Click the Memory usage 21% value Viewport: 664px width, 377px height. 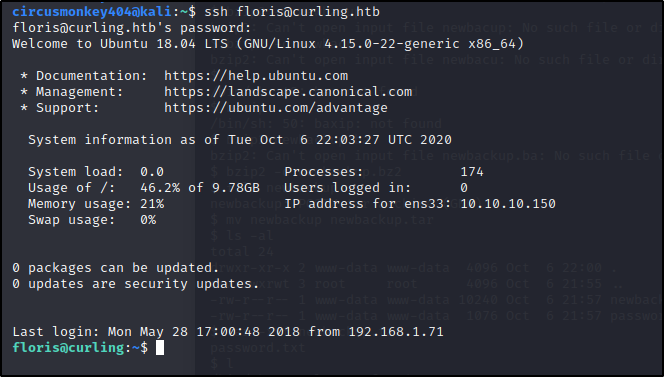(x=152, y=204)
